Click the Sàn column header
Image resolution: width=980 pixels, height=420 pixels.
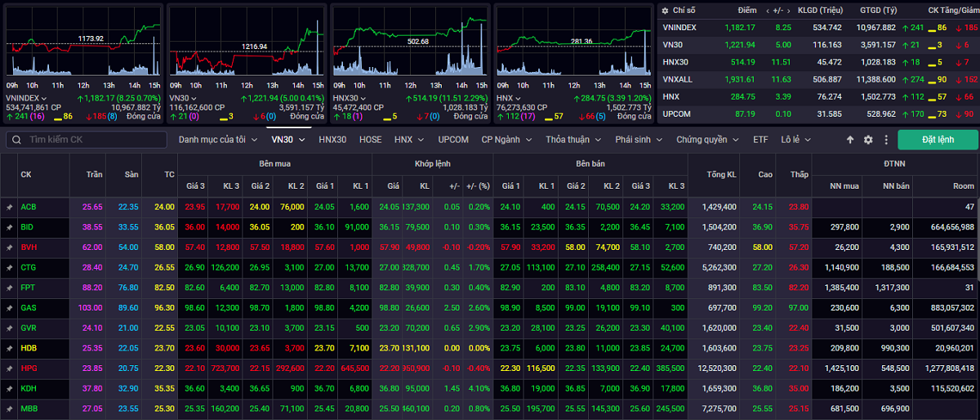pos(132,174)
